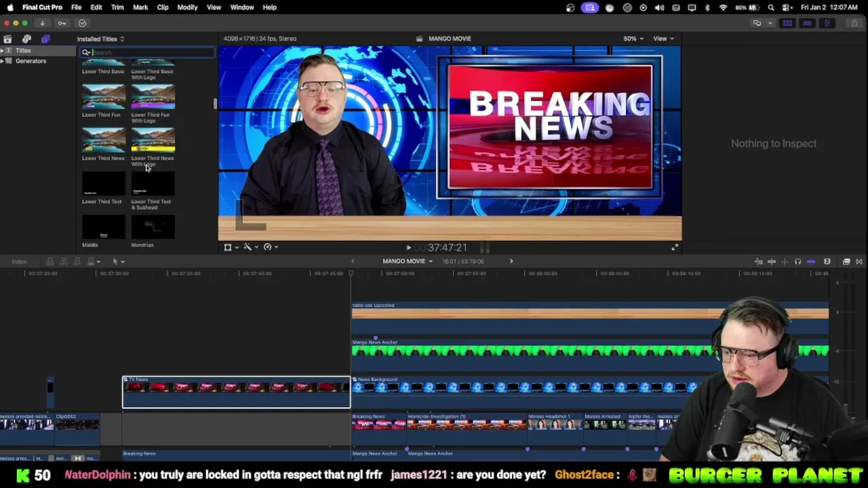
Task: Toggle audio skimming in timeline toolbar
Action: pyautogui.click(x=785, y=262)
